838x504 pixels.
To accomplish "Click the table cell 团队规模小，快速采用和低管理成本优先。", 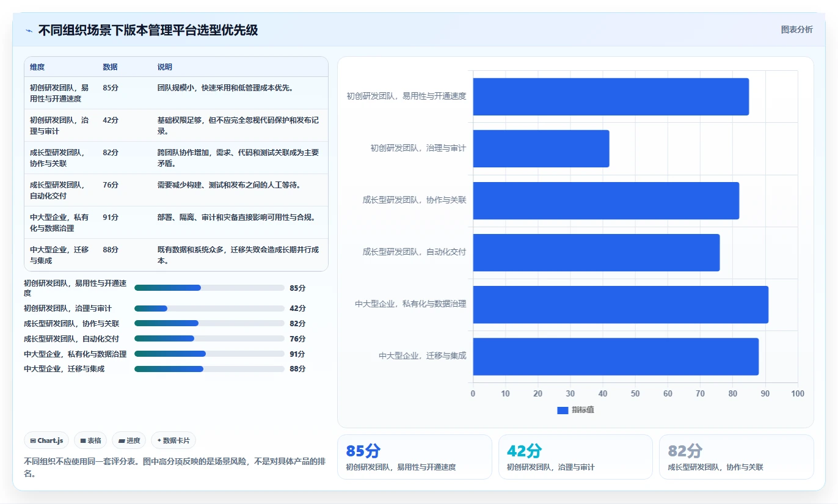I will (225, 88).
